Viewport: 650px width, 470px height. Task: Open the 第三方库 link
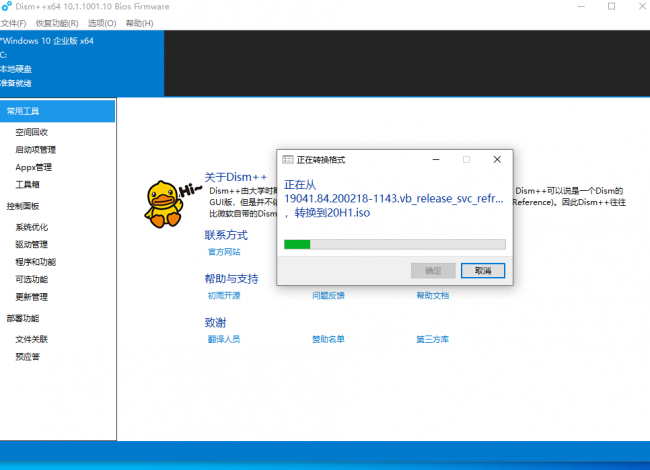432,339
